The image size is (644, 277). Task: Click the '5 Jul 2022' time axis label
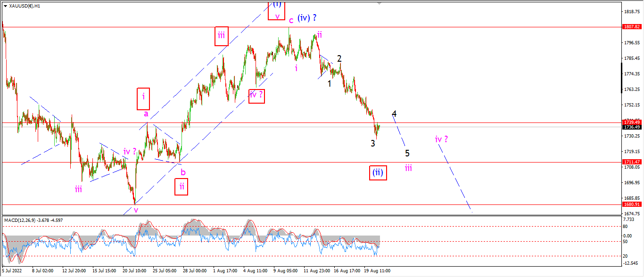[13, 271]
